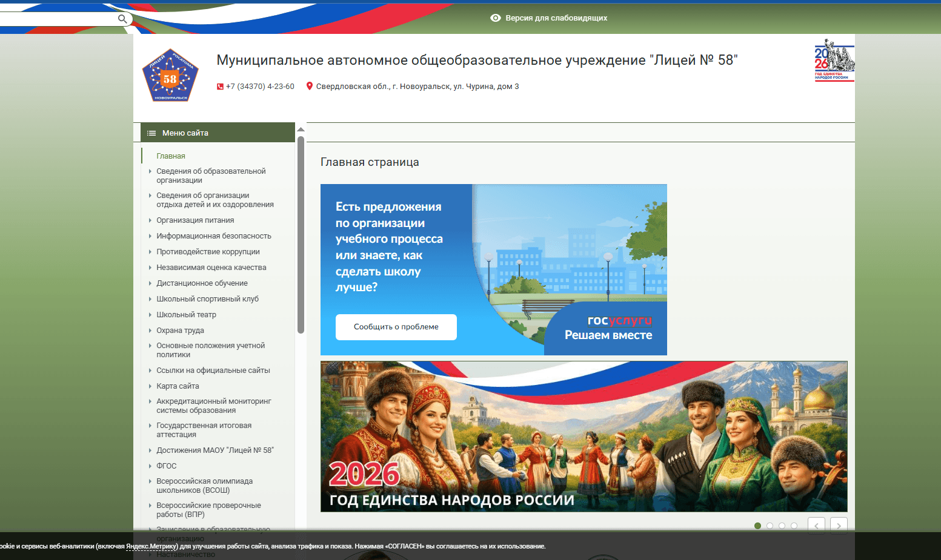The width and height of the screenshot is (941, 560).
Task: Go to next slide with right arrow
Action: [839, 525]
